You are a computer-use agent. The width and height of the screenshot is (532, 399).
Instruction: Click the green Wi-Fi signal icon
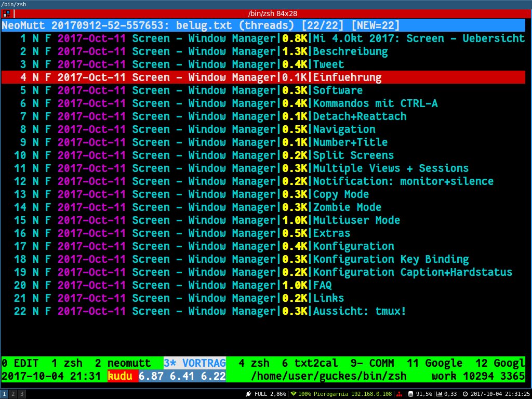point(294,394)
